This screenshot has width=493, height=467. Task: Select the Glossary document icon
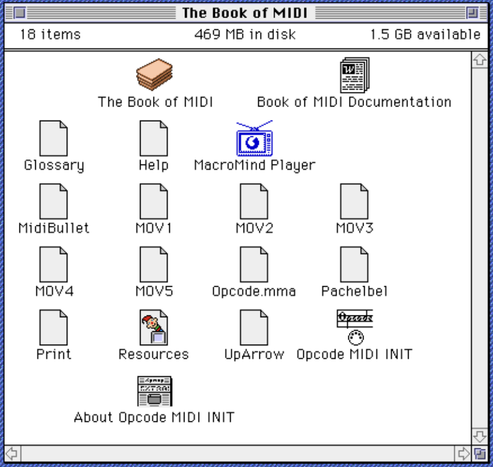point(54,138)
